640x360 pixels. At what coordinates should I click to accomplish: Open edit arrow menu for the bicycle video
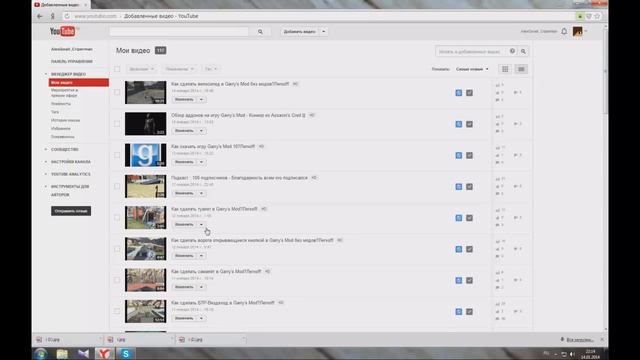point(201,100)
